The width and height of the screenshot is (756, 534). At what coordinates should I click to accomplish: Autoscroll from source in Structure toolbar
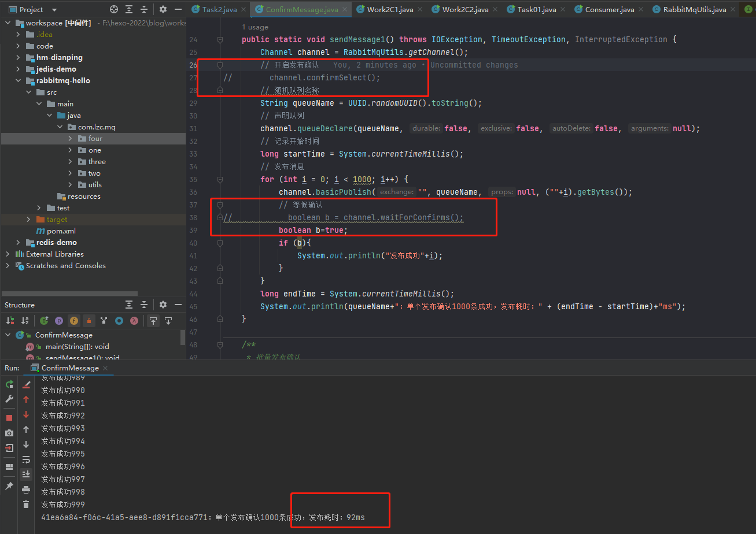pyautogui.click(x=168, y=321)
